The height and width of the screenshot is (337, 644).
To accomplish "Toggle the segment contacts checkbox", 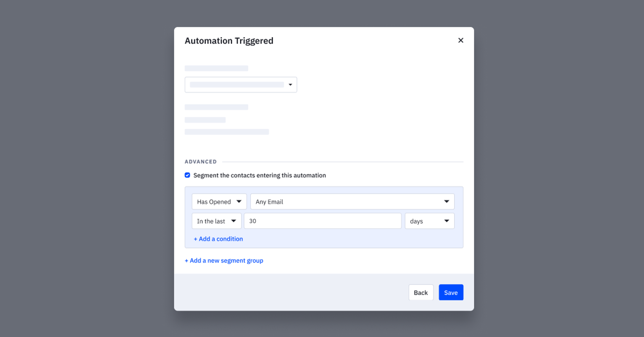I will tap(187, 175).
